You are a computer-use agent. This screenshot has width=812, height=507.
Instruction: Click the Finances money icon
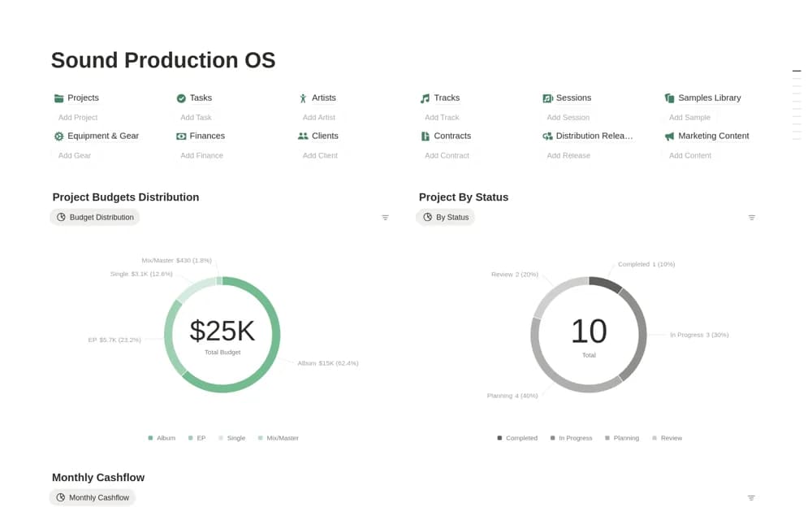(x=181, y=136)
